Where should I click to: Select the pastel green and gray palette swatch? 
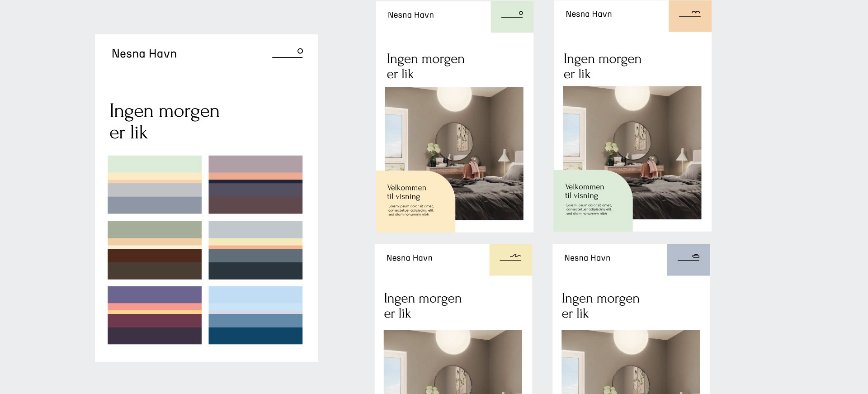pyautogui.click(x=155, y=185)
